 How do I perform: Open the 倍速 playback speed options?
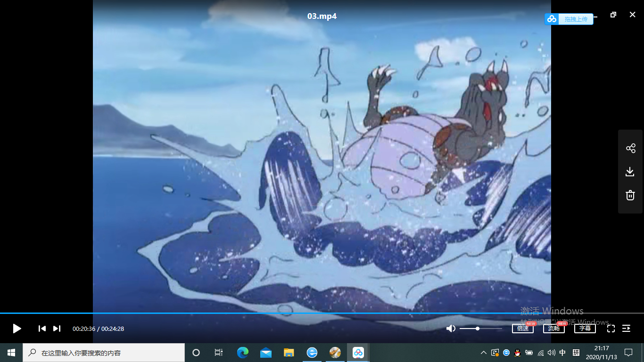[x=523, y=329]
